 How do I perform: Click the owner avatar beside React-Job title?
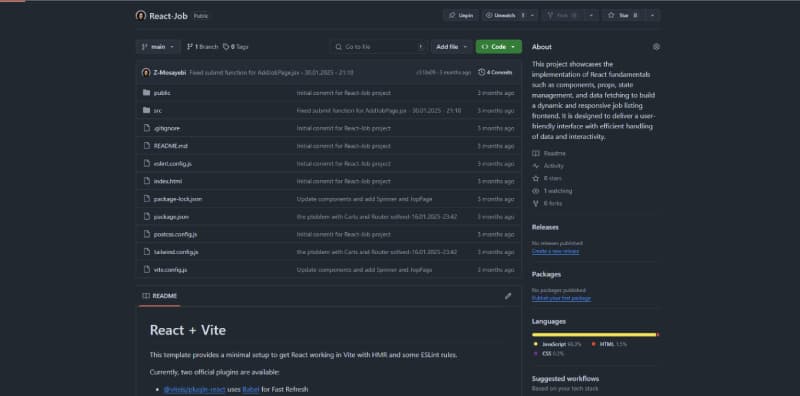point(141,16)
